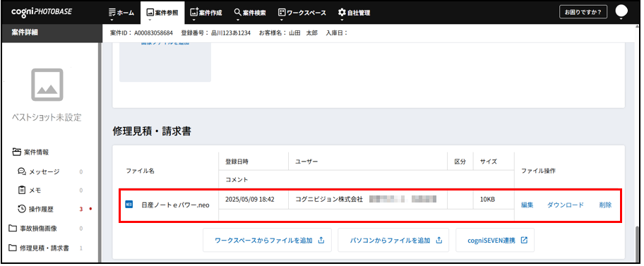Click 削除 link for the neo file
Screen dimensions: 644x266
click(x=605, y=205)
